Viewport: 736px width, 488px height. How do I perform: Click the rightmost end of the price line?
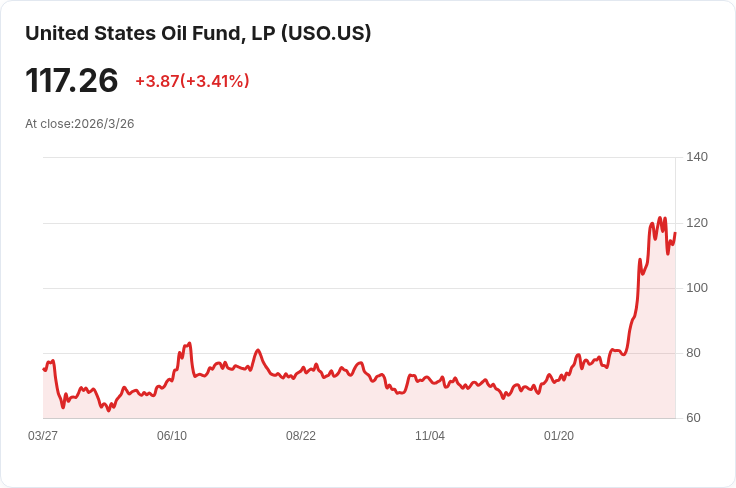click(675, 234)
